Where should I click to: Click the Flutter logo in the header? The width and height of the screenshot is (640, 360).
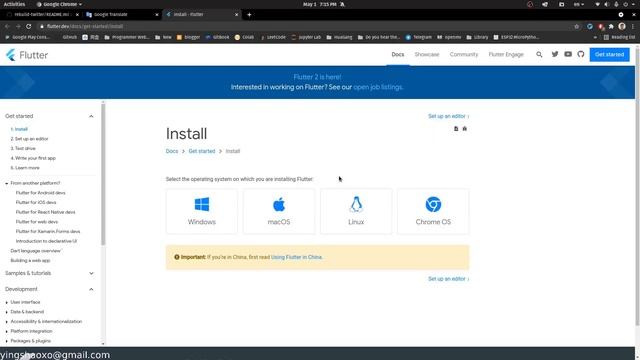(x=27, y=55)
